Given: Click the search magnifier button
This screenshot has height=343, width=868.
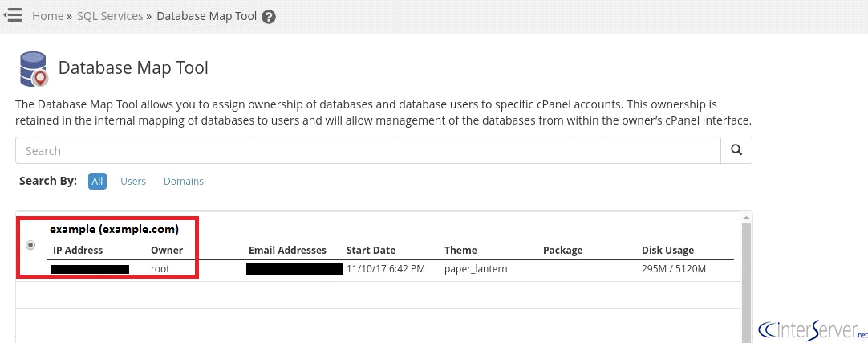Looking at the screenshot, I should tap(736, 150).
